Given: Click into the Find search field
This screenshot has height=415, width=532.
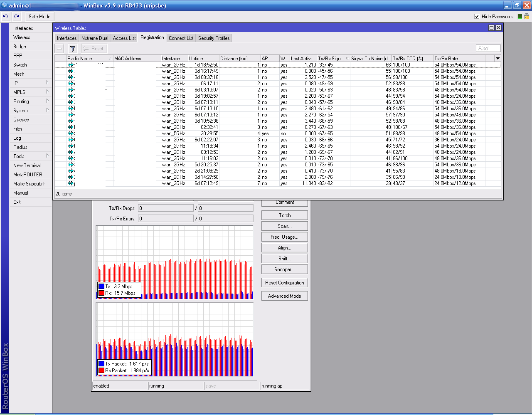Looking at the screenshot, I should coord(488,49).
